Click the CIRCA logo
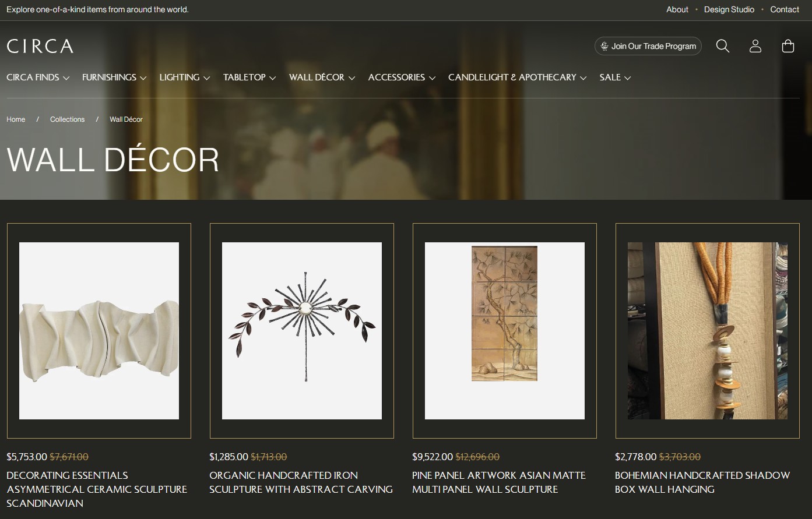The image size is (812, 519). 40,47
